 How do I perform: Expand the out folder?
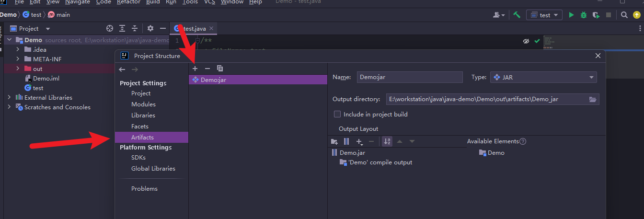point(18,69)
